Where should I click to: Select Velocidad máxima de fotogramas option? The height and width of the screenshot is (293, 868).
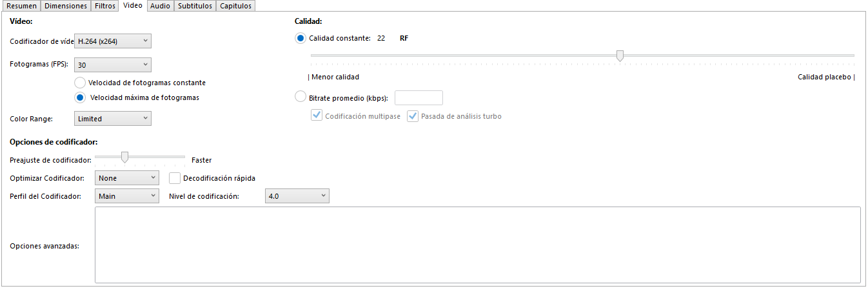(x=80, y=98)
